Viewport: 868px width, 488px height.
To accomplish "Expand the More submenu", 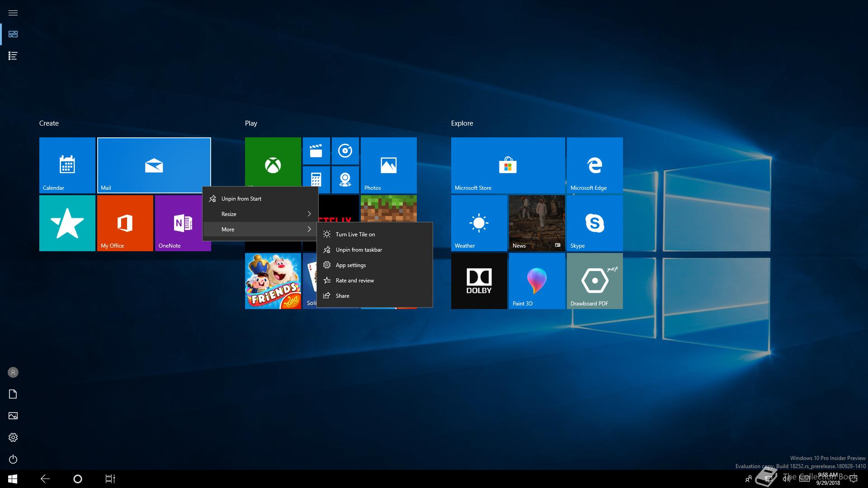I will pos(260,230).
